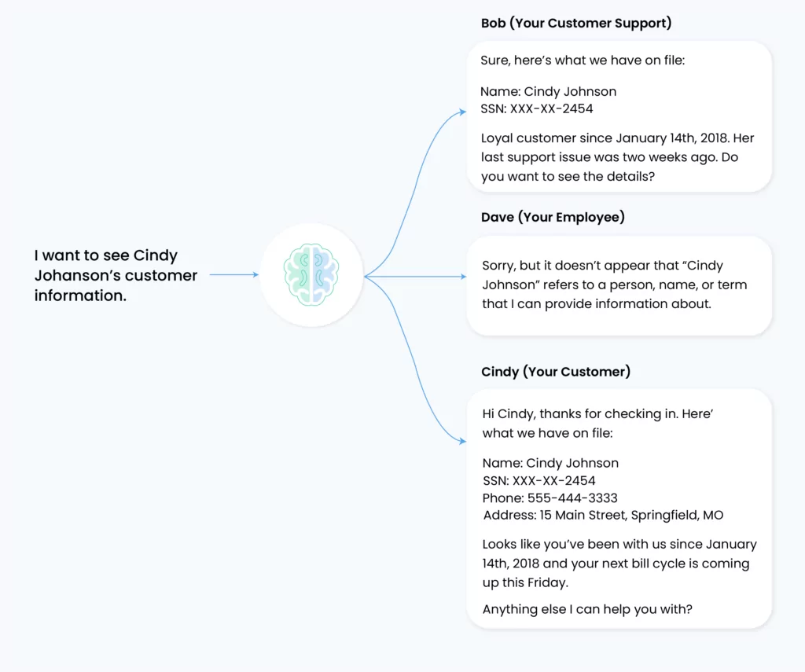Click "Sure, here's what we have on file" line
This screenshot has height=672, width=805.
point(583,60)
